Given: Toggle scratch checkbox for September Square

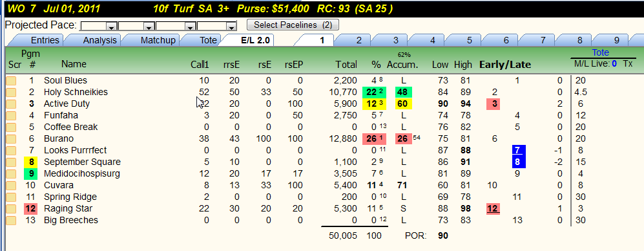Looking at the screenshot, I should coord(11,162).
